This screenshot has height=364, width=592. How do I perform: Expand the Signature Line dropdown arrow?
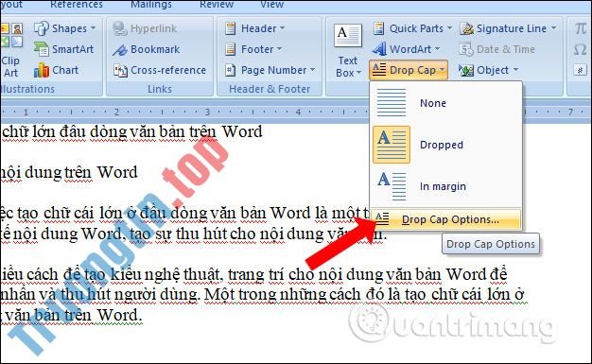(x=553, y=28)
